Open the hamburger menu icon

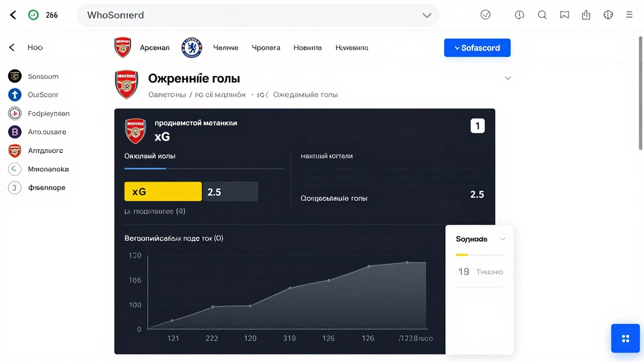tap(629, 15)
